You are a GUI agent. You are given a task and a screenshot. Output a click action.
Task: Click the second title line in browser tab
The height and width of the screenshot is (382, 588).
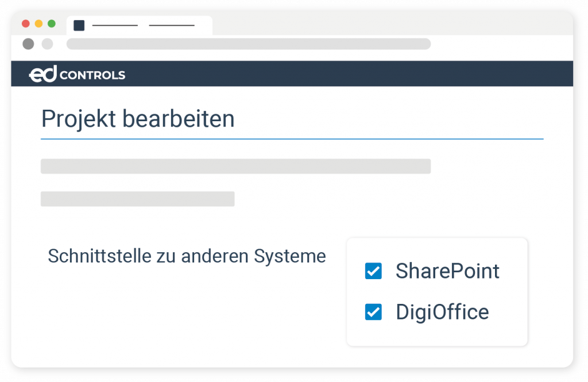171,26
